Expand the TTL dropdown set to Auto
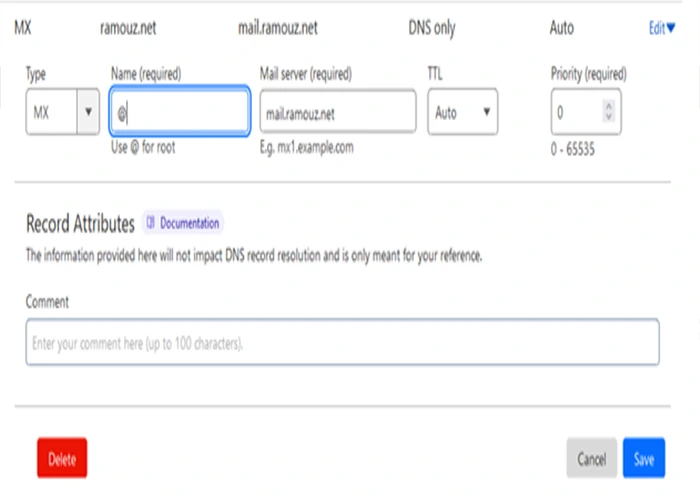The width and height of the screenshot is (700, 500). coord(462,112)
